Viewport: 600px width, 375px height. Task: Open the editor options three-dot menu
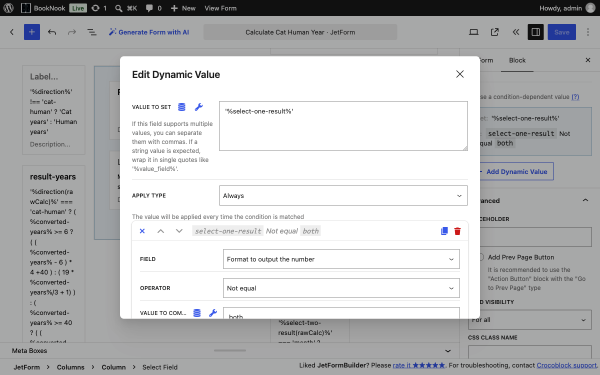[x=588, y=32]
